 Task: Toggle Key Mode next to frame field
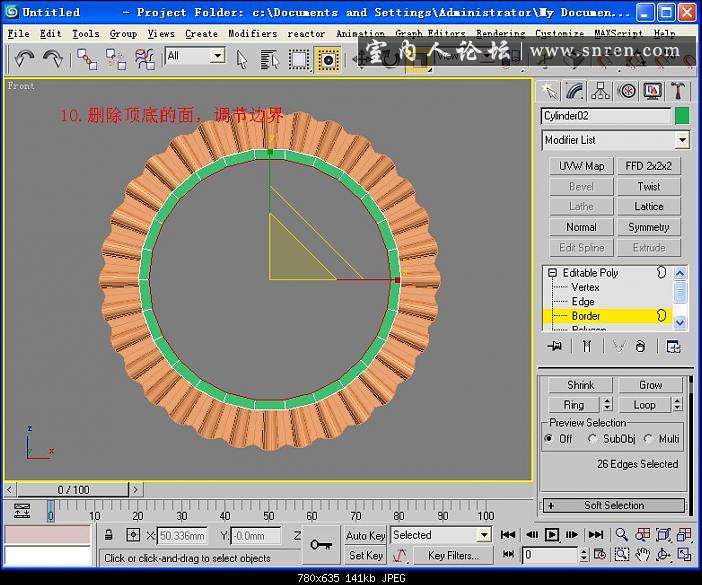[509, 555]
